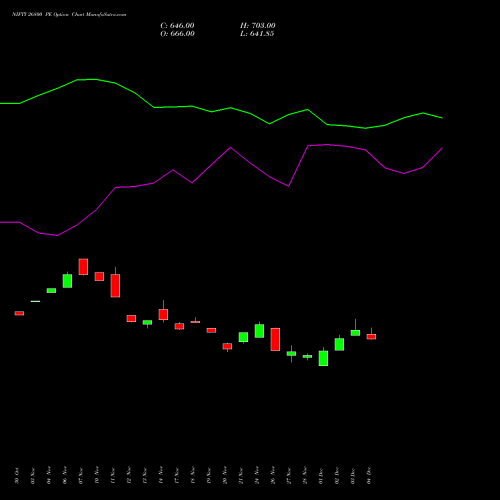Click the 24 Nov date label
The height and width of the screenshot is (500, 500).
point(257,476)
